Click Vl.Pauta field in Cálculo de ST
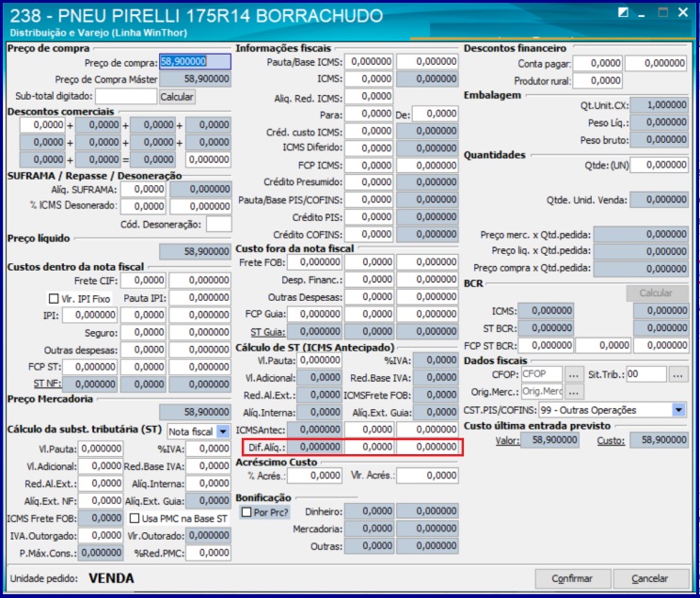Image resolution: width=700 pixels, height=598 pixels. [x=320, y=360]
